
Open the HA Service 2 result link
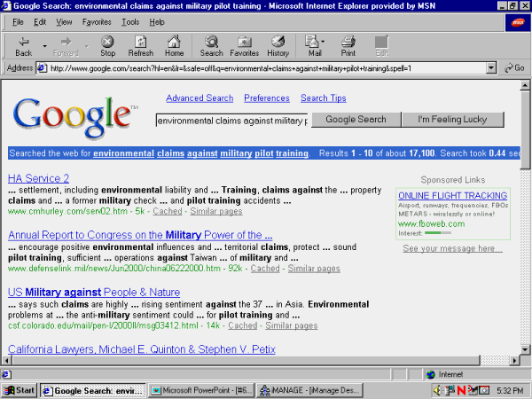(x=38, y=178)
